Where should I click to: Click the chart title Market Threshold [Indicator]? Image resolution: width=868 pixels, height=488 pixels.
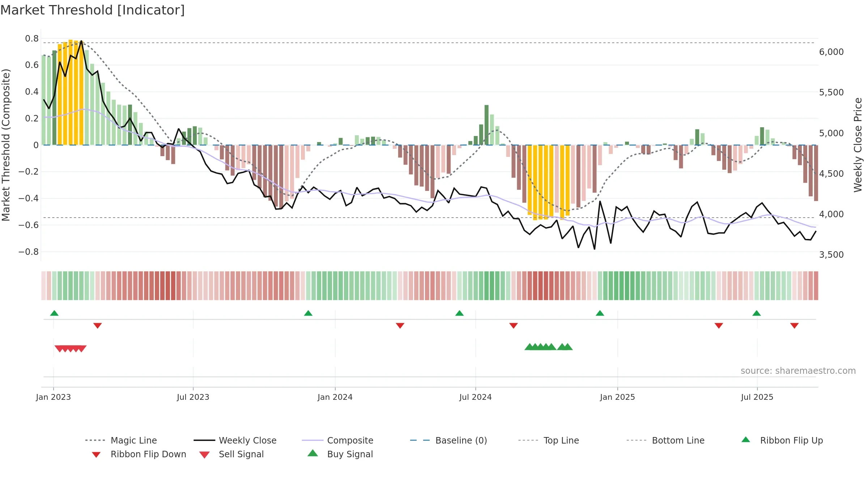click(x=93, y=10)
